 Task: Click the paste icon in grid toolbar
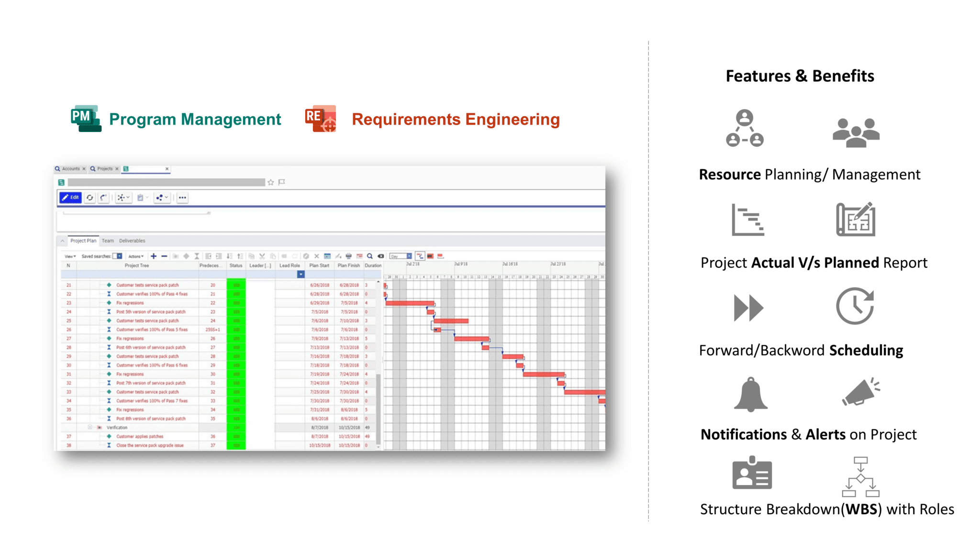point(273,256)
